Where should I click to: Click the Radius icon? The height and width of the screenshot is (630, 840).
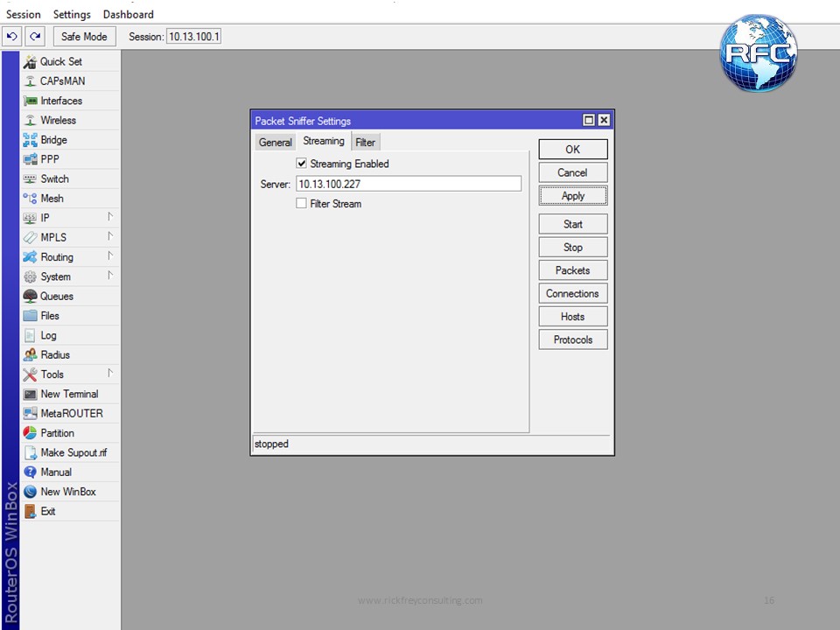(x=30, y=355)
